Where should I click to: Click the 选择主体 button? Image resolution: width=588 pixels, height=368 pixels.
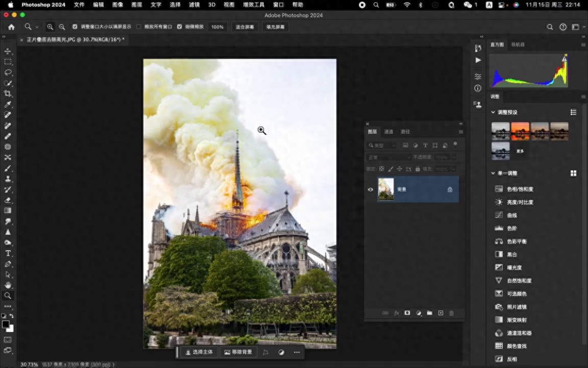click(x=199, y=352)
